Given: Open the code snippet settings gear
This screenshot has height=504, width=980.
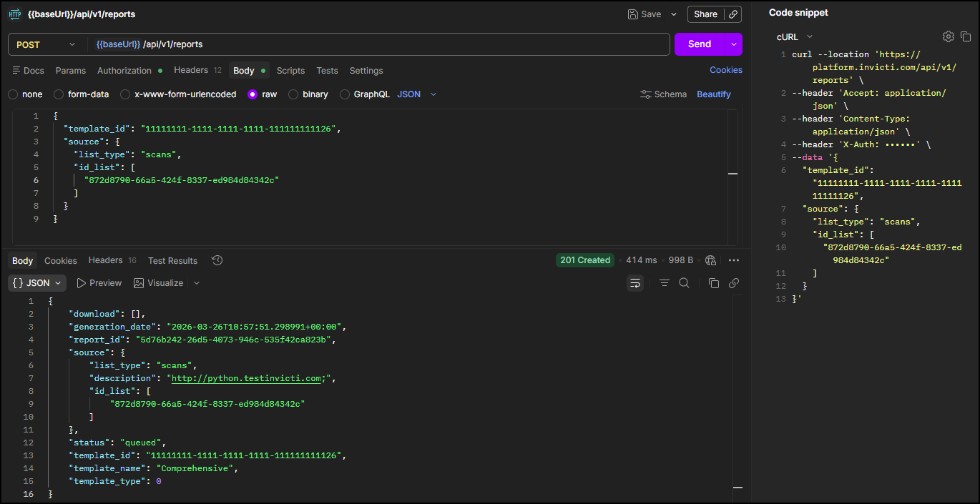Looking at the screenshot, I should (948, 36).
